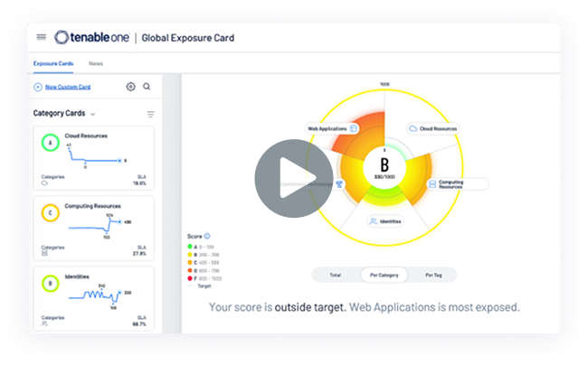Screen dimensions: 588x365
Task: Click the Tenable One logo
Action: pyautogui.click(x=92, y=37)
